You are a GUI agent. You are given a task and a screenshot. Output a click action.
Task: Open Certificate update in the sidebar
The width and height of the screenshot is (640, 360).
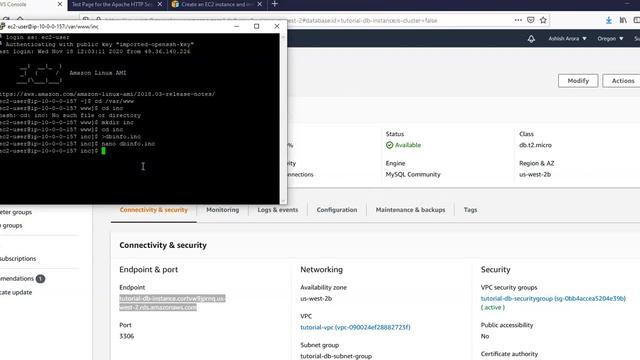click(x=16, y=293)
